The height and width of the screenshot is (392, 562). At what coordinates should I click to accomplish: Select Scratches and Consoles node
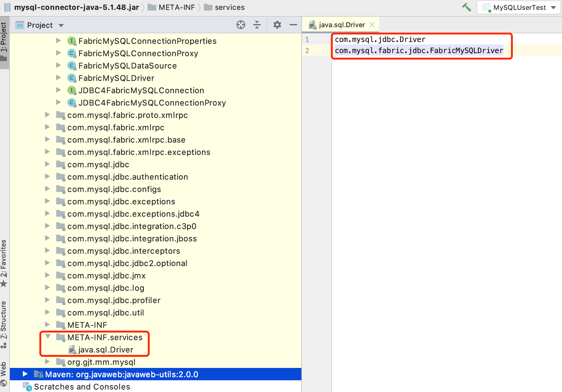coord(82,387)
